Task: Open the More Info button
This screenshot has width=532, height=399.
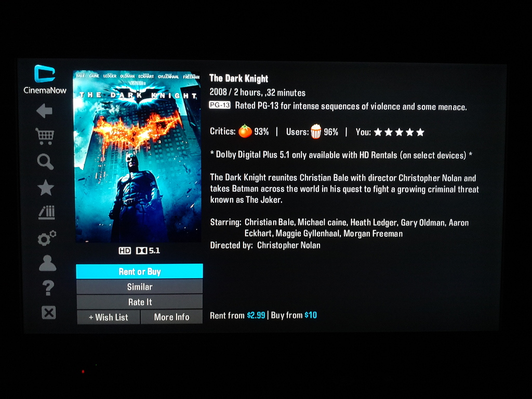Action: coord(171,317)
